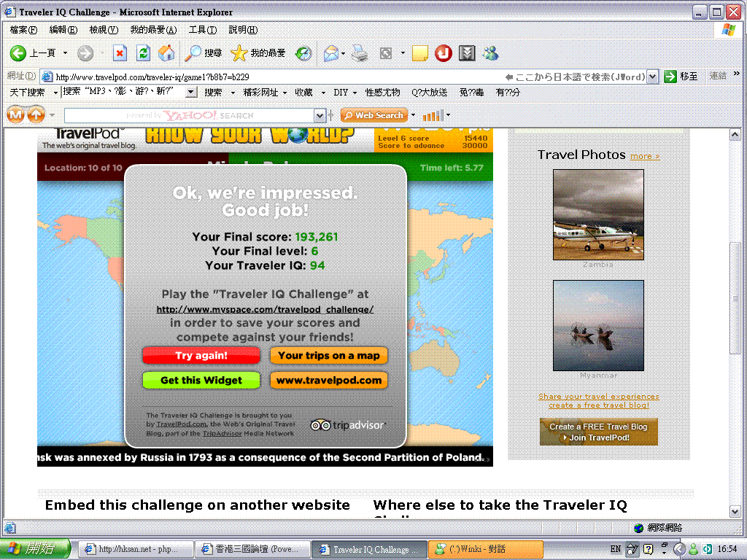Click the 性感尤物 toolbar link
This screenshot has width=747, height=560.
pyautogui.click(x=382, y=93)
